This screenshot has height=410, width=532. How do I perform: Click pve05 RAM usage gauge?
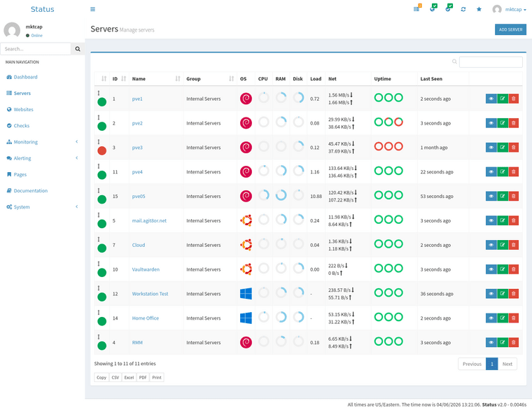(281, 195)
